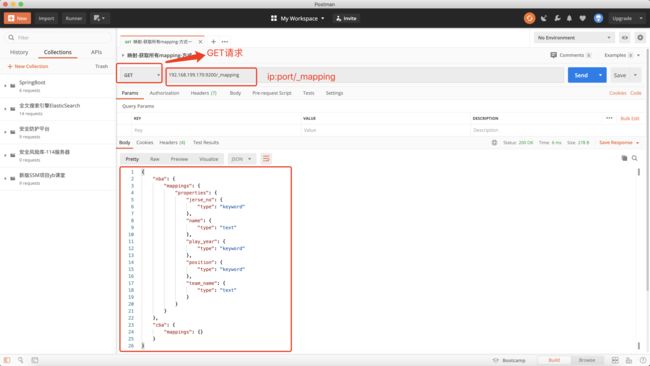Switch to the History sidebar tab
This screenshot has height=366, width=650.
tap(19, 52)
